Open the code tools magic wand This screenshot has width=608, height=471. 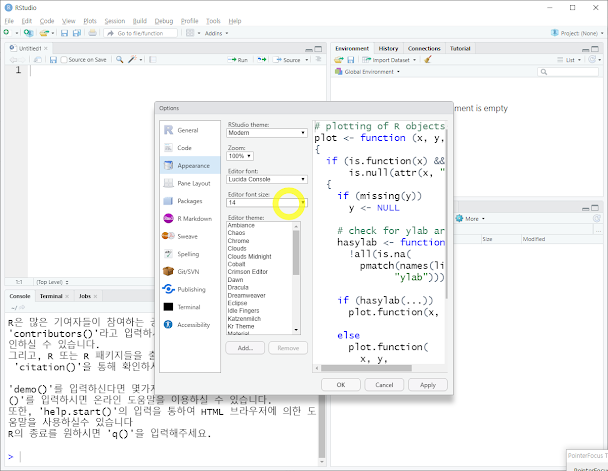133,60
